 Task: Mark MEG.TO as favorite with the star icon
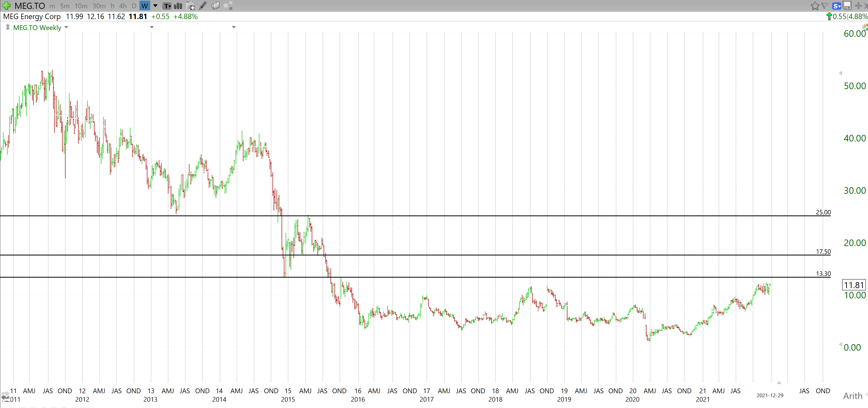tap(815, 6)
